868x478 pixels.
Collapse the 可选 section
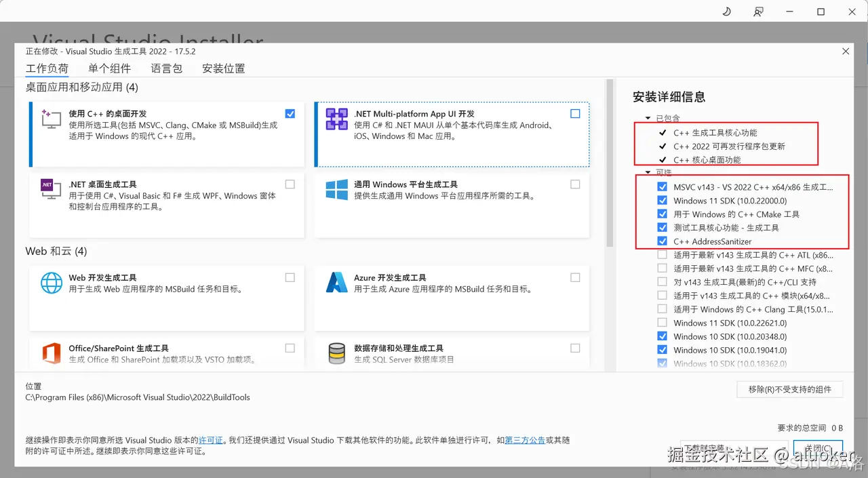649,172
